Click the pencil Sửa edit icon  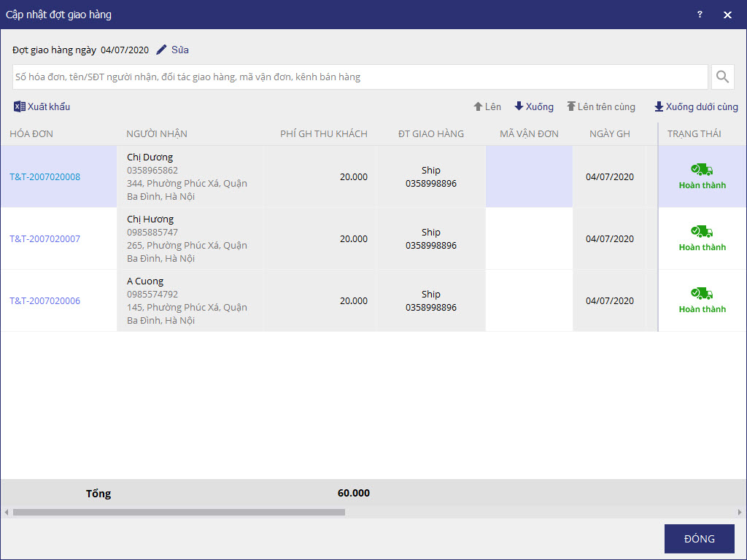click(162, 50)
